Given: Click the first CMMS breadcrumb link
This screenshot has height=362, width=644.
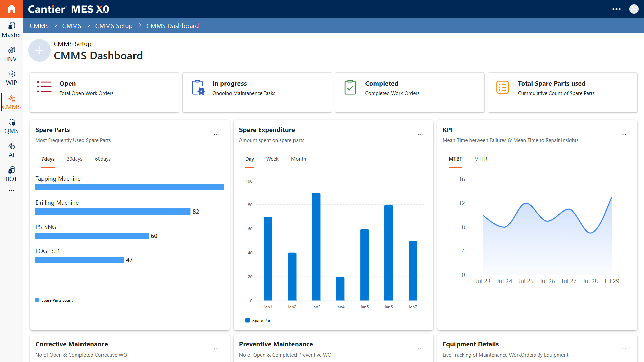Looking at the screenshot, I should 39,26.
